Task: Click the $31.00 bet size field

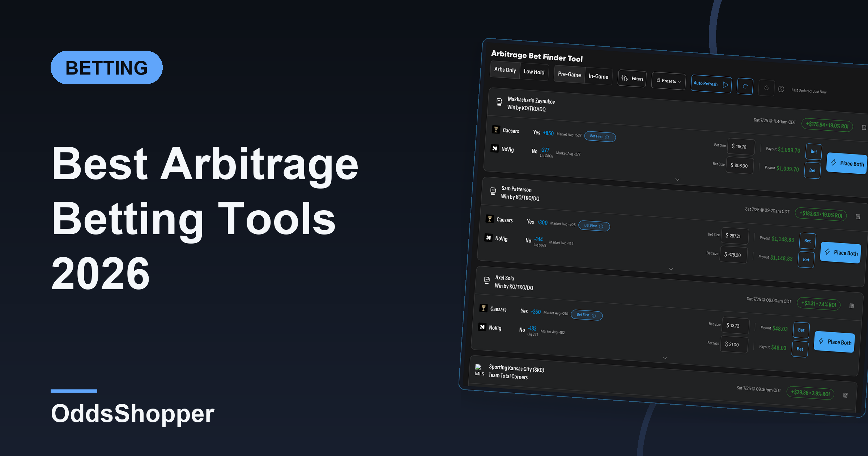Action: 734,345
